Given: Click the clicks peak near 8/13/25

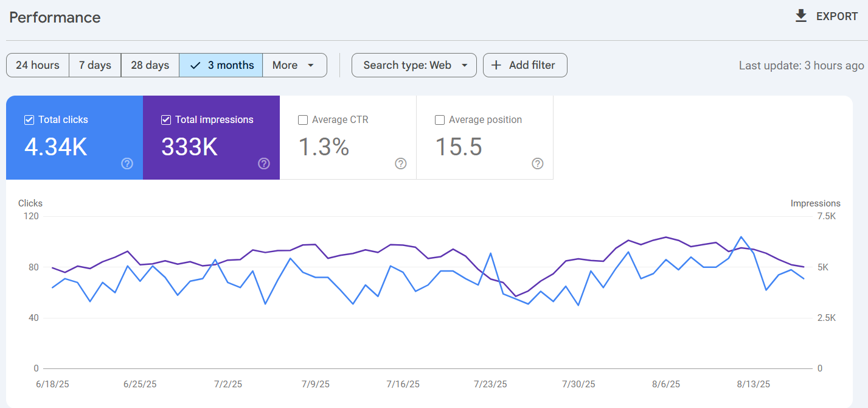Looking at the screenshot, I should (x=741, y=236).
